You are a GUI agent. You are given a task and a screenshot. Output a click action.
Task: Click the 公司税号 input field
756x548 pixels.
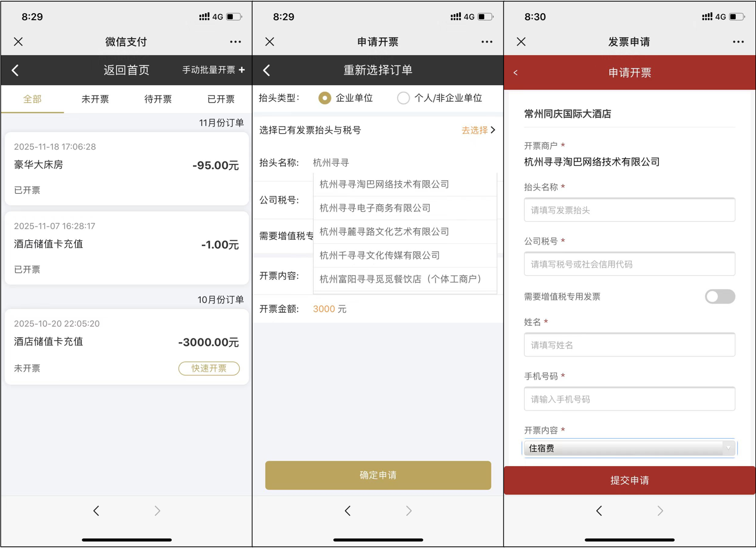pos(629,264)
